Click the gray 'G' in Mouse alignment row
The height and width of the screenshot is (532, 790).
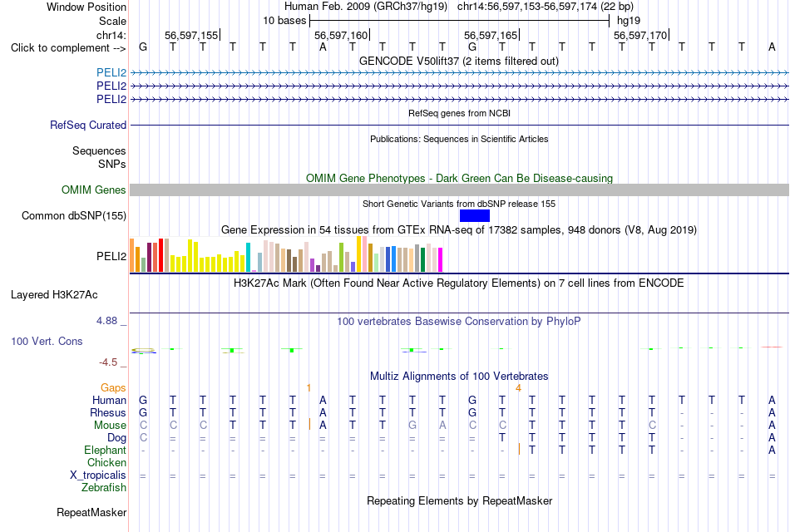coord(412,426)
